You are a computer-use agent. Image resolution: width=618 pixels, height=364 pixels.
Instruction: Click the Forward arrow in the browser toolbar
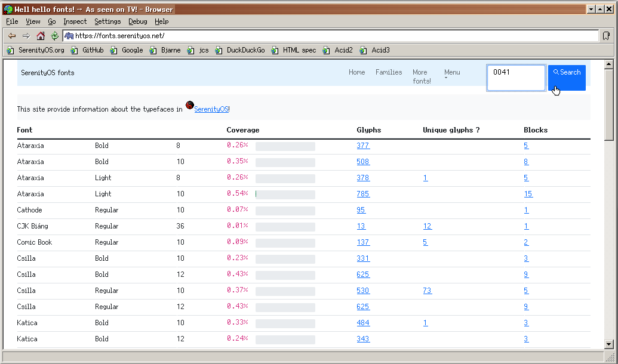[x=26, y=36]
